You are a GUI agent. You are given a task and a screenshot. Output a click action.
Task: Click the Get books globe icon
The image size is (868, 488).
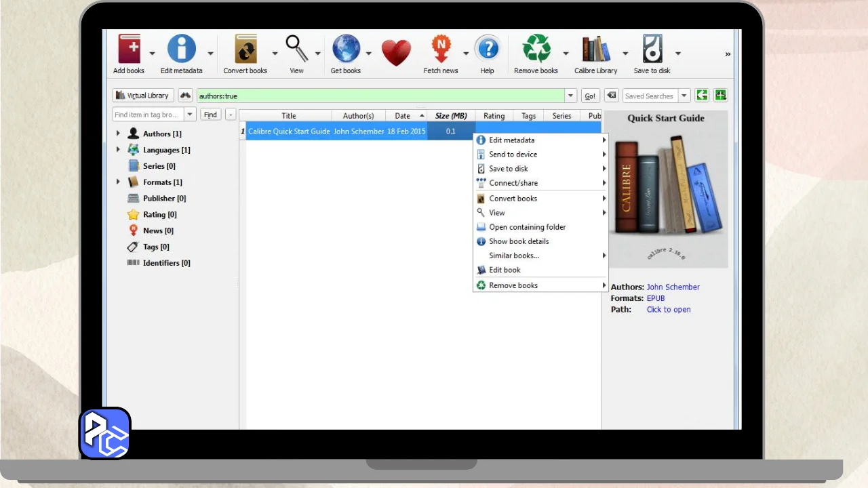tap(346, 50)
